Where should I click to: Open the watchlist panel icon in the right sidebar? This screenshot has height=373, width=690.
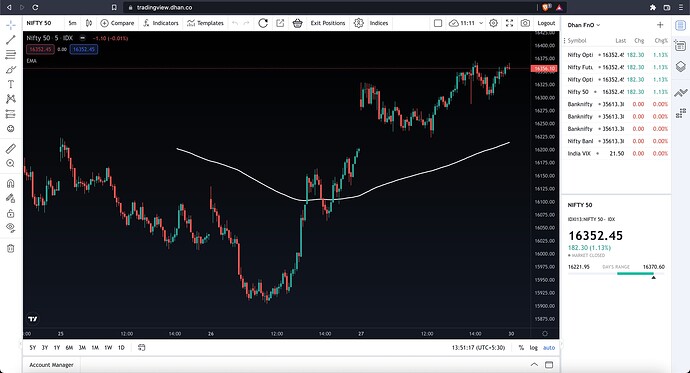pos(680,26)
